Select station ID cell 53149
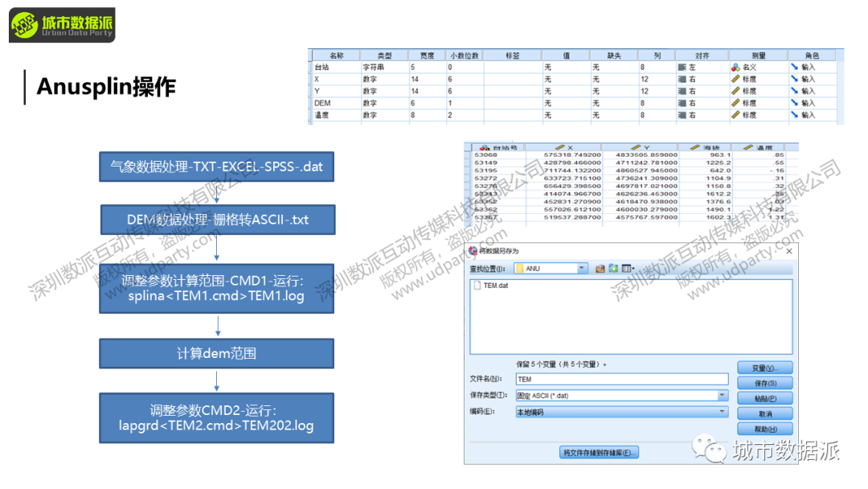868x489 pixels. [498, 162]
